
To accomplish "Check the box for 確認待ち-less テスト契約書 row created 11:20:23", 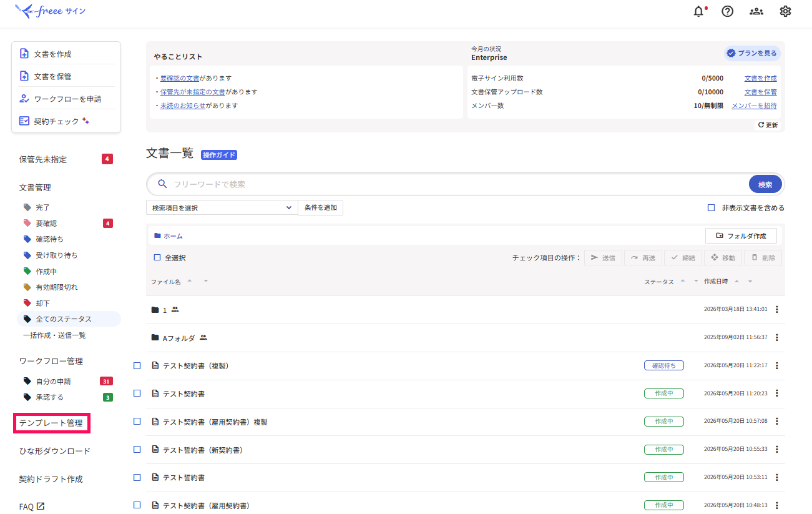I will click(x=137, y=393).
